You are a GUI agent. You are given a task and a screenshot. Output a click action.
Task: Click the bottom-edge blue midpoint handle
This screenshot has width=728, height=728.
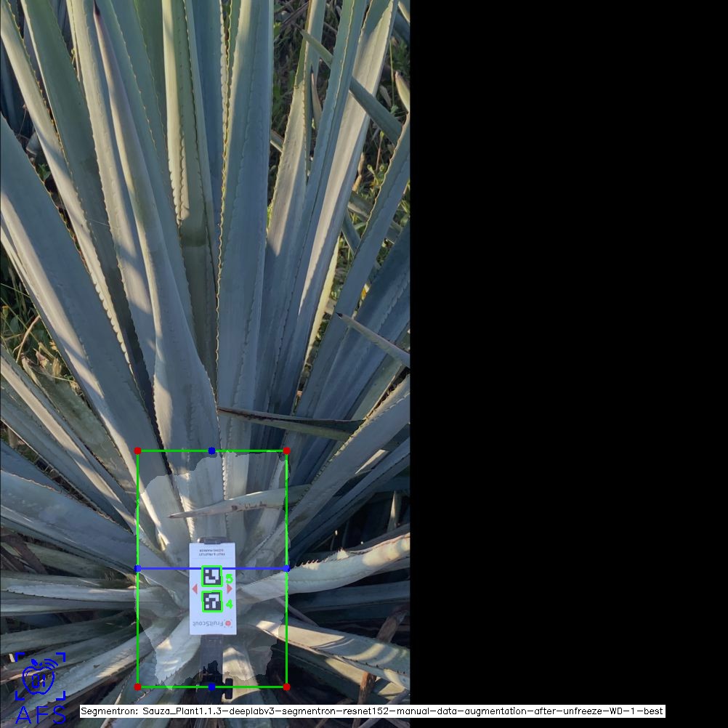pos(212,687)
